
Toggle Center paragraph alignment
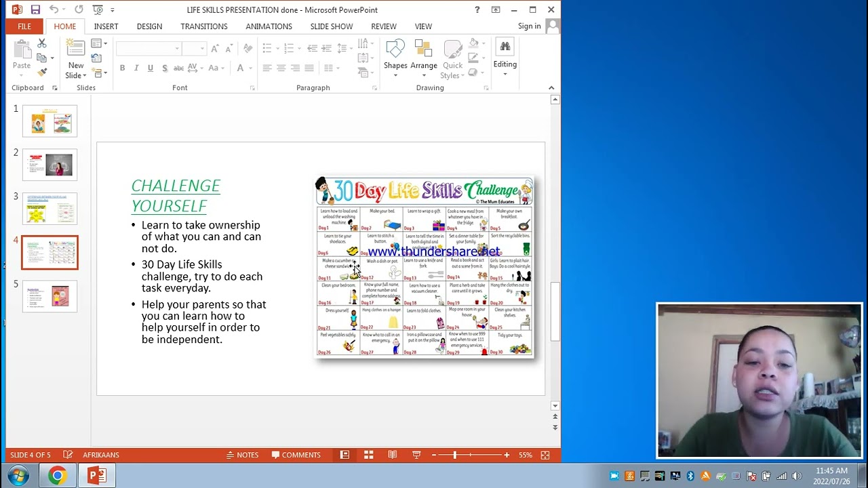pyautogui.click(x=281, y=68)
